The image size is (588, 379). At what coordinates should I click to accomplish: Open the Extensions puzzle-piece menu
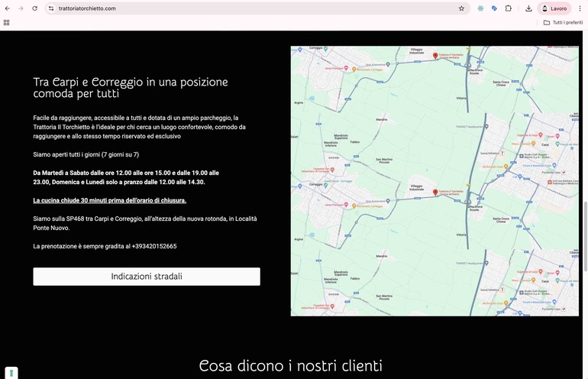[509, 8]
